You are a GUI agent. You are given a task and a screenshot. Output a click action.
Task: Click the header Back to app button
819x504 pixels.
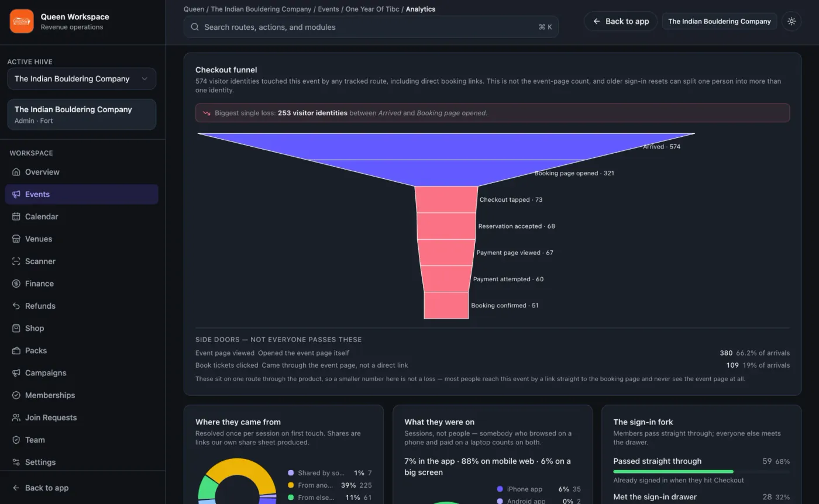click(621, 21)
